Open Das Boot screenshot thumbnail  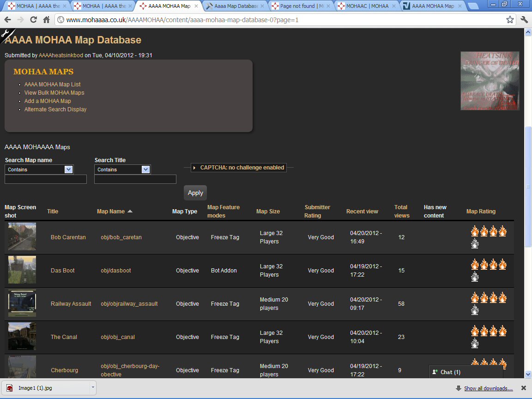pyautogui.click(x=22, y=270)
